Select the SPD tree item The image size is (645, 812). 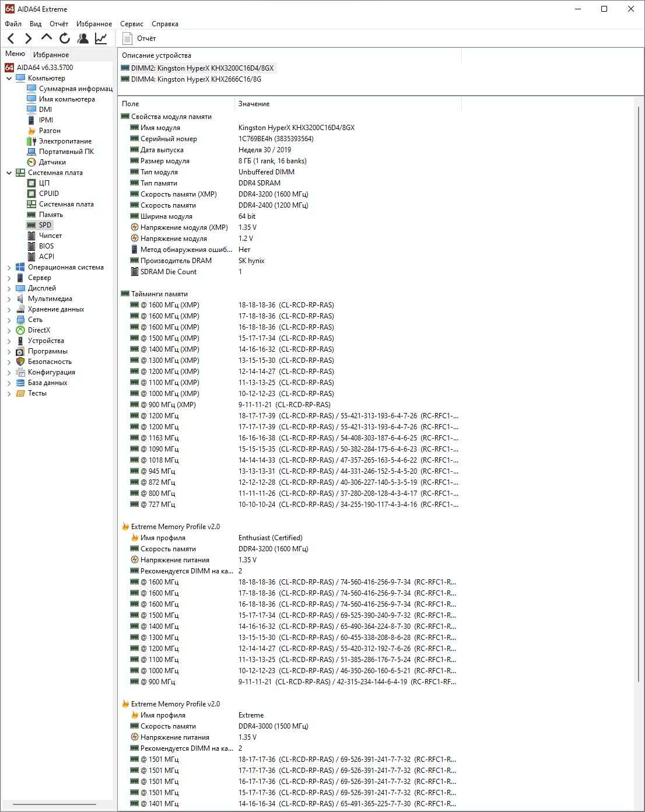(45, 225)
